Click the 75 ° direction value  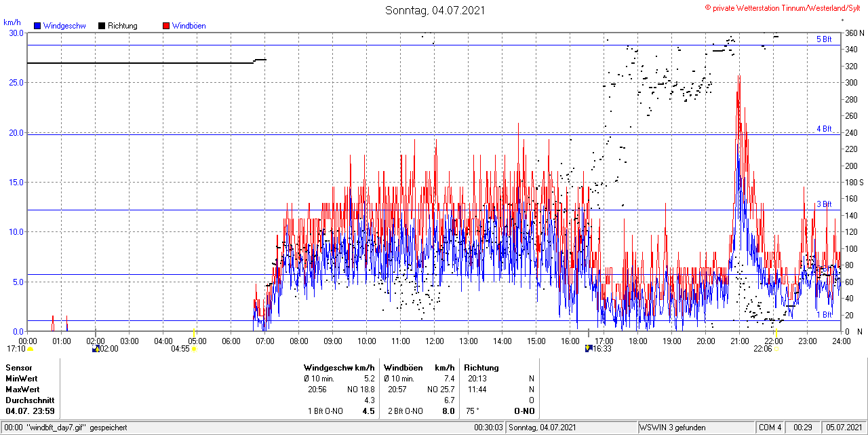pos(473,411)
